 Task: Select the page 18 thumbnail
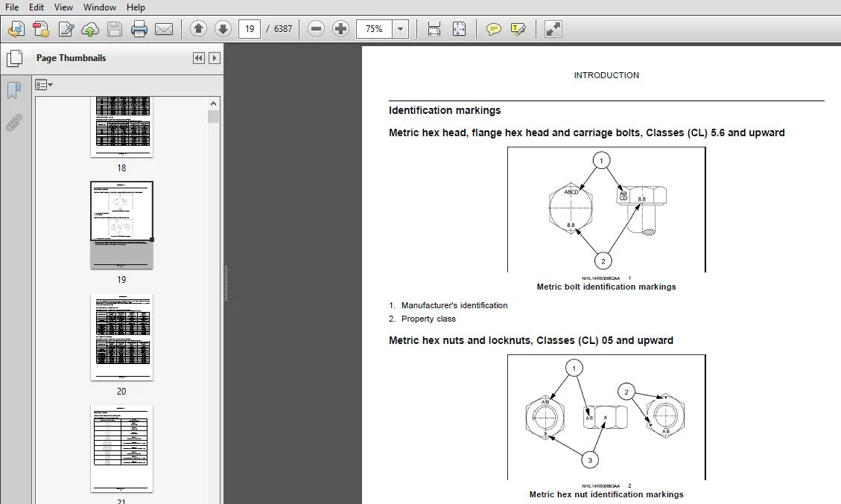click(x=121, y=127)
